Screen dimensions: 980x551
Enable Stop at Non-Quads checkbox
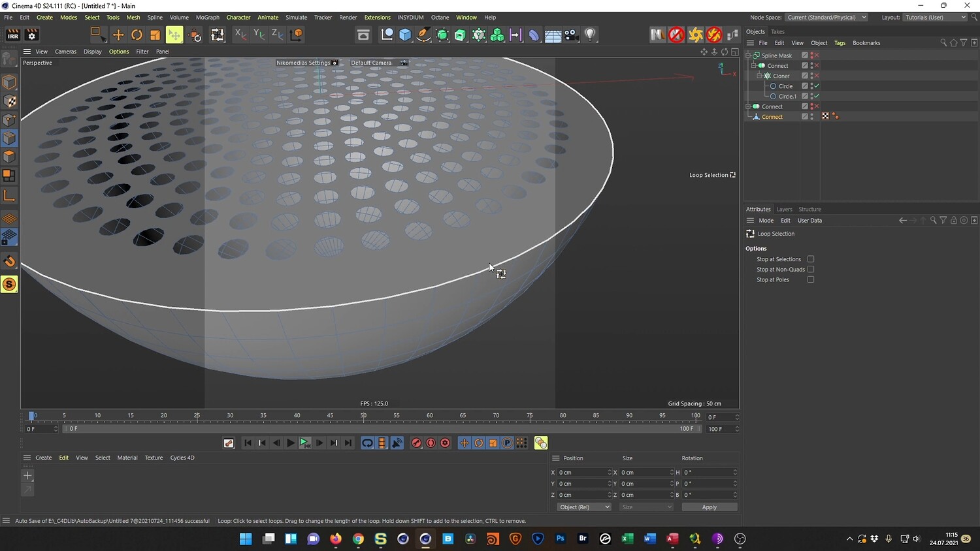click(x=811, y=269)
